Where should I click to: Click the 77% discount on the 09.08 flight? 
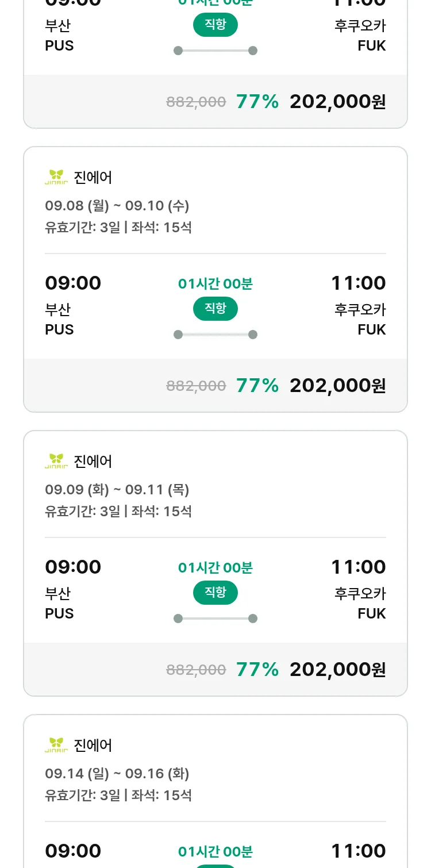[257, 385]
